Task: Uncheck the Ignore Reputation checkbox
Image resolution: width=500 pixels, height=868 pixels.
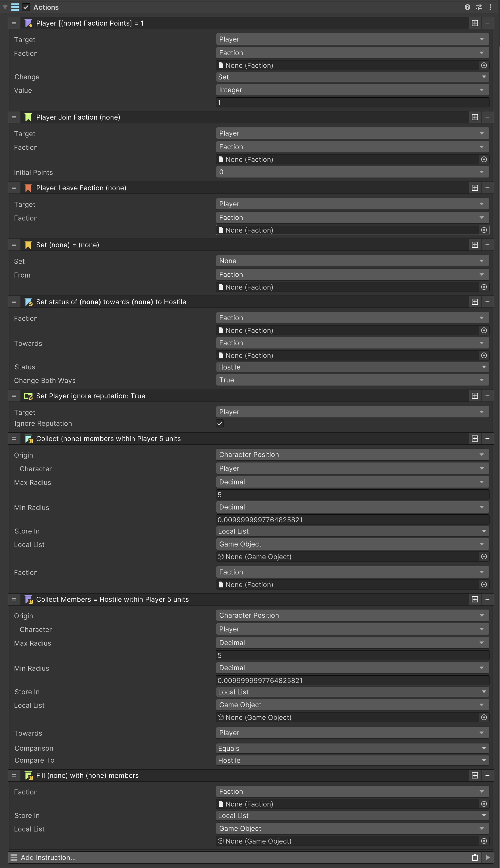Action: click(x=220, y=423)
